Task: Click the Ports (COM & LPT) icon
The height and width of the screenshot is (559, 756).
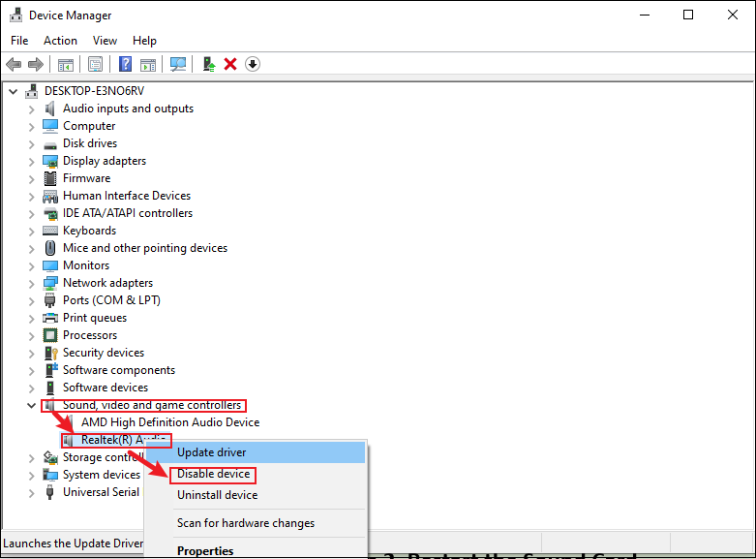Action: pos(50,300)
